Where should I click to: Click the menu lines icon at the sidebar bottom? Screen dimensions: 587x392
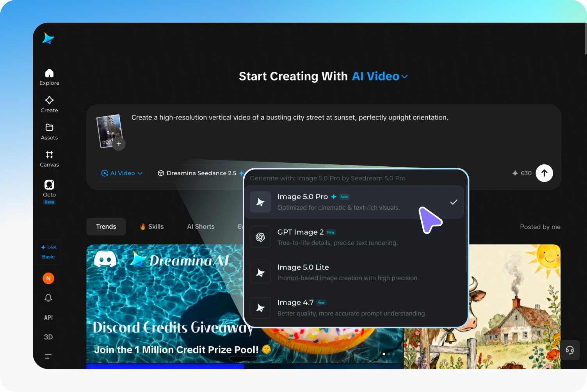(48, 356)
